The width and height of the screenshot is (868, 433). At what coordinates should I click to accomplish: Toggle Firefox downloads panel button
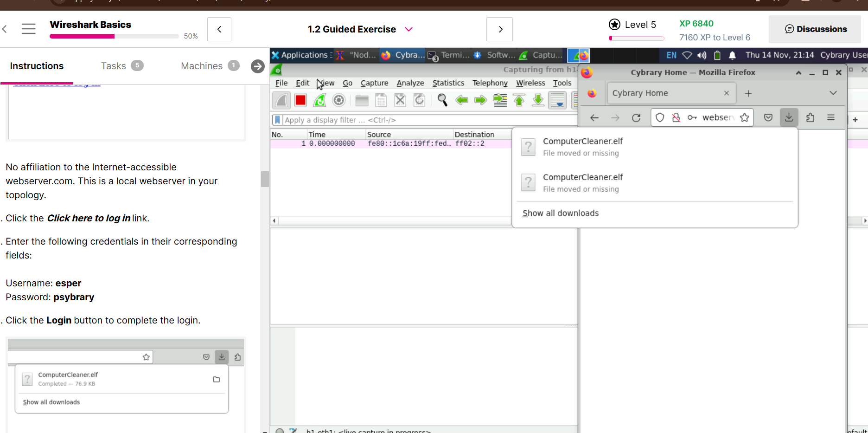click(x=789, y=118)
